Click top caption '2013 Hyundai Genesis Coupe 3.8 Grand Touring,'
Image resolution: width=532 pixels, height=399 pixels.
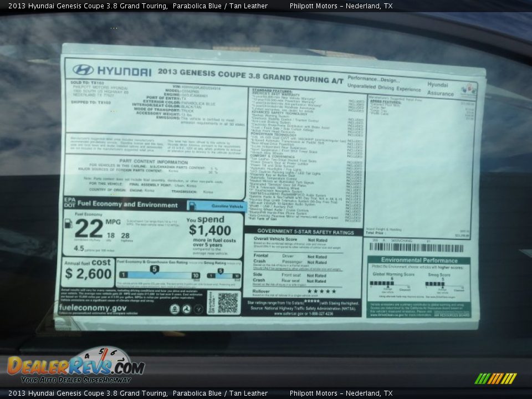tap(88, 6)
